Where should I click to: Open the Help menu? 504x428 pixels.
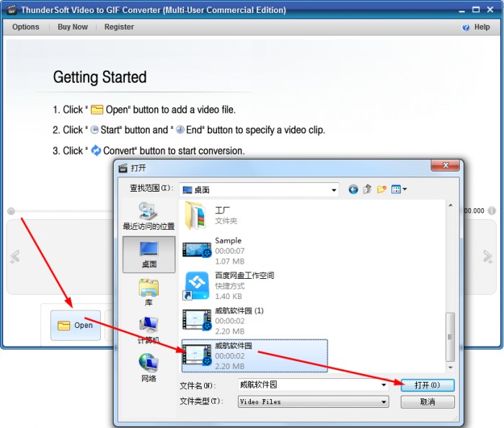(x=482, y=27)
